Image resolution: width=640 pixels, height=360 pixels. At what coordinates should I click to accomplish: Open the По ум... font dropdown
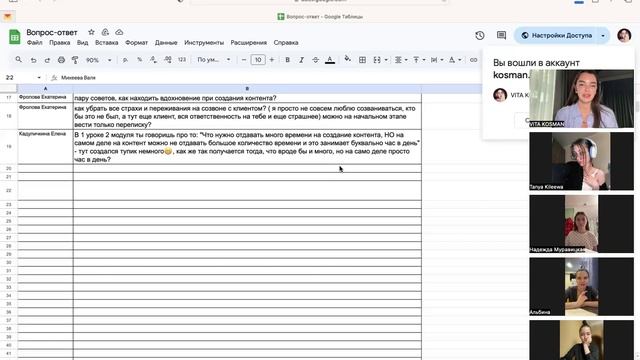coord(214,60)
